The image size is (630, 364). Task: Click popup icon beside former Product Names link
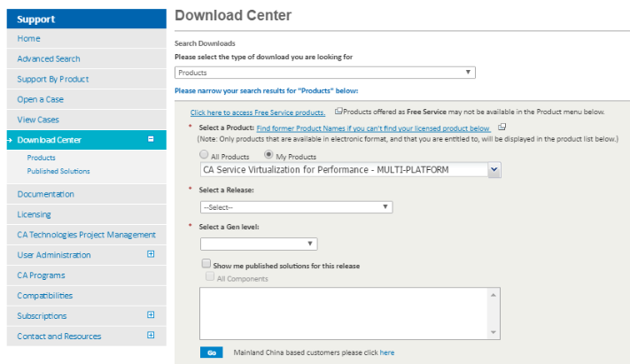502,127
